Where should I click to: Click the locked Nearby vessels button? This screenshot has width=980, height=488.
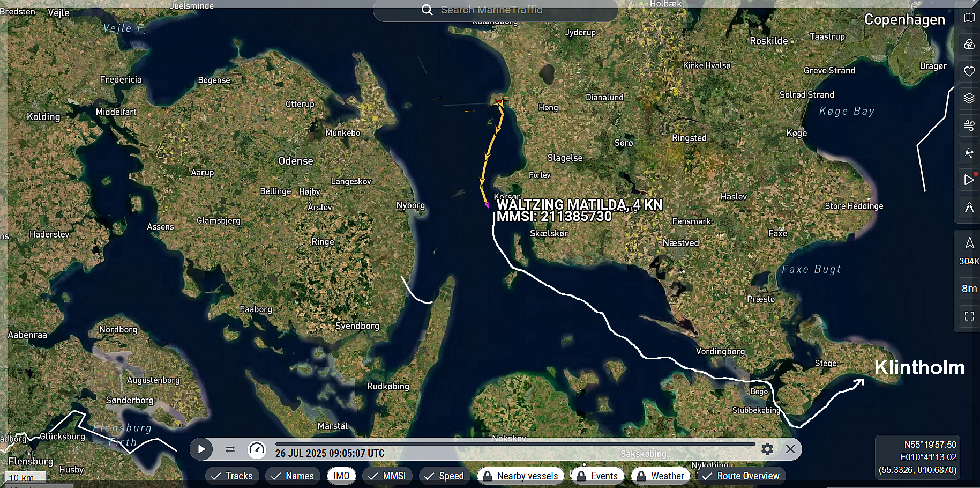point(520,476)
